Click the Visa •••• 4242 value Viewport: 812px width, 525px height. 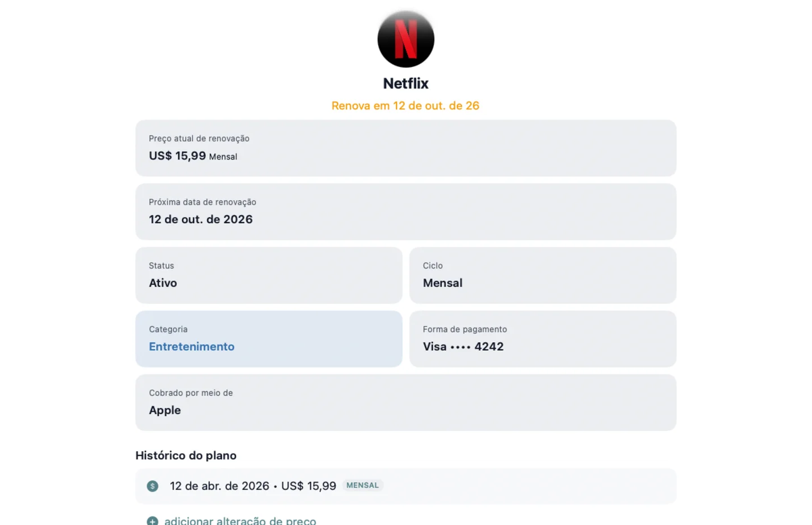pos(464,347)
